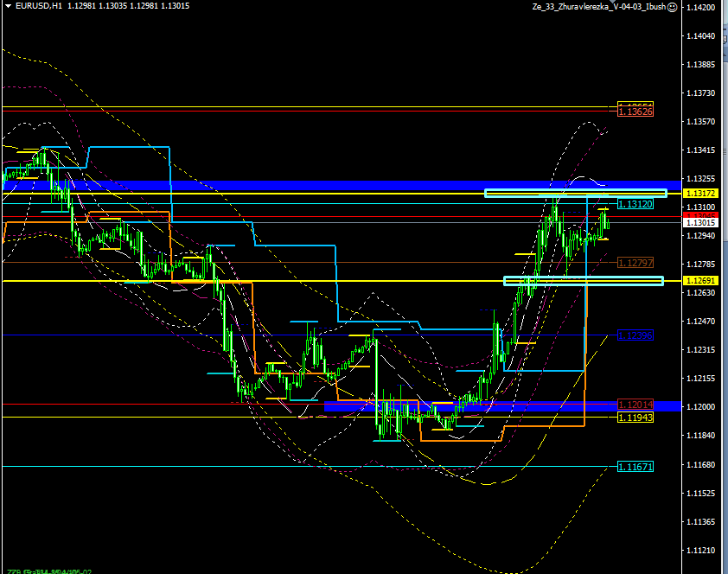Viewport: 728px width, 574px height.
Task: Select the brown 1.12797 level label
Action: click(635, 263)
